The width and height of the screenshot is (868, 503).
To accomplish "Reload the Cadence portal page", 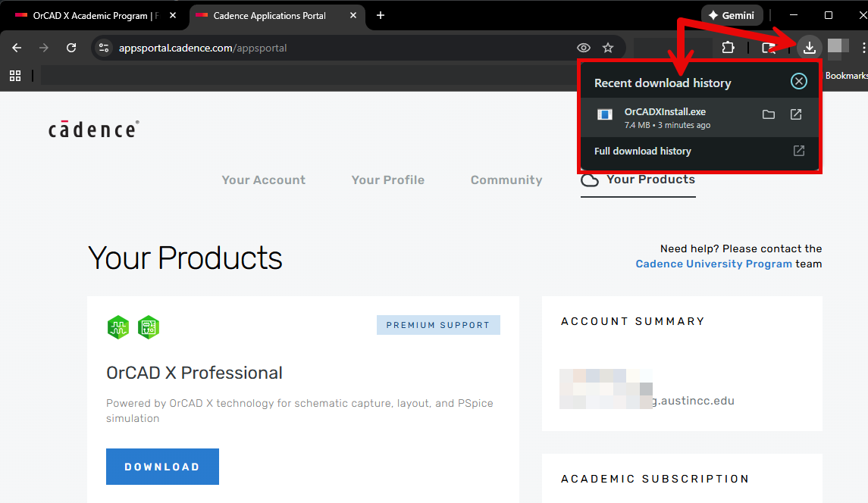I will [71, 48].
